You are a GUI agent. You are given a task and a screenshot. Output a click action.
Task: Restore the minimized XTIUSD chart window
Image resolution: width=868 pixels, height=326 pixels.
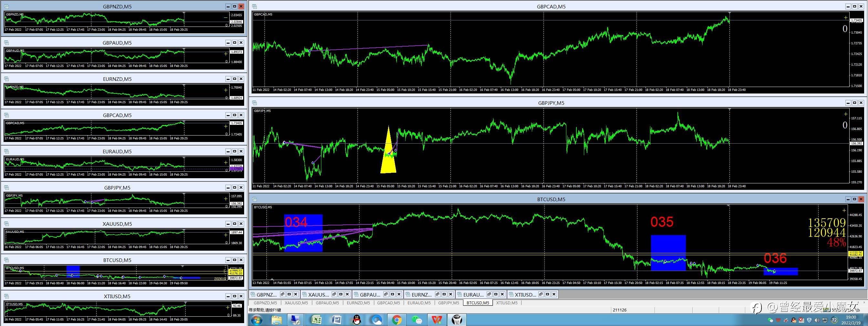tap(541, 294)
